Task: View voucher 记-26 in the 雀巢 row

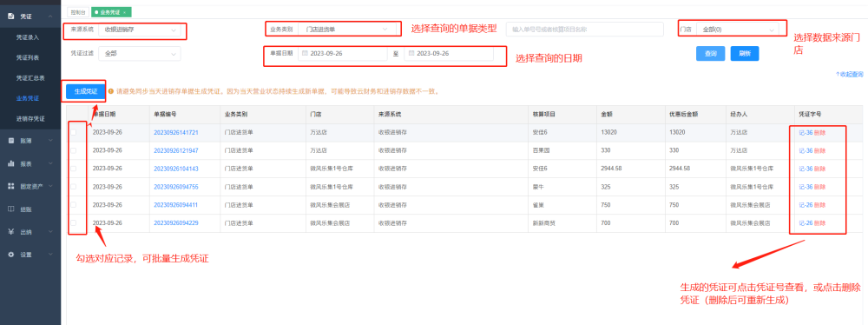Action: pos(806,205)
